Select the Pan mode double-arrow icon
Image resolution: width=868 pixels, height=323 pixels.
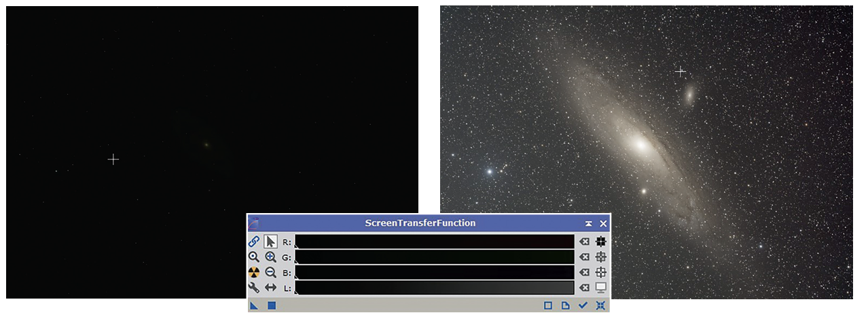(x=270, y=288)
